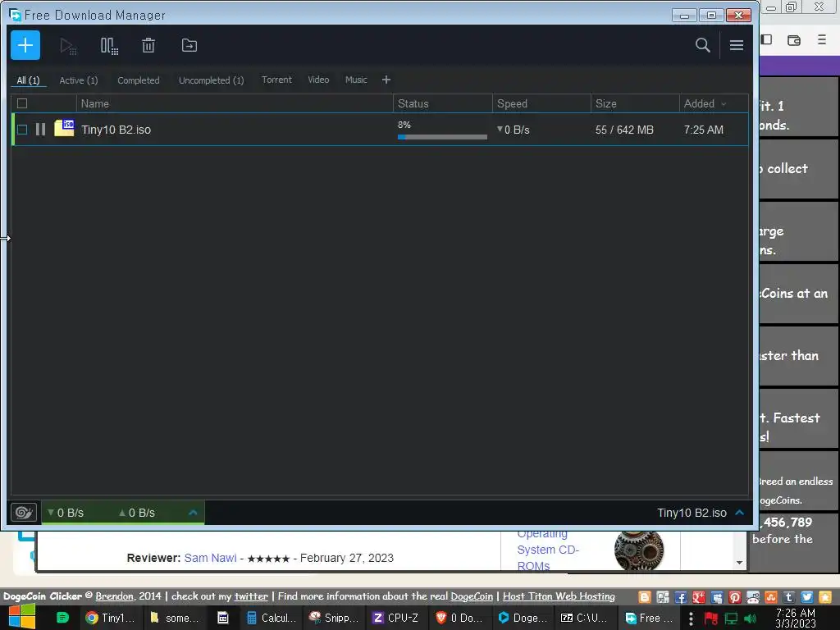The height and width of the screenshot is (630, 840).
Task: Open the Uncompleted (1) tab
Action: pyautogui.click(x=211, y=80)
